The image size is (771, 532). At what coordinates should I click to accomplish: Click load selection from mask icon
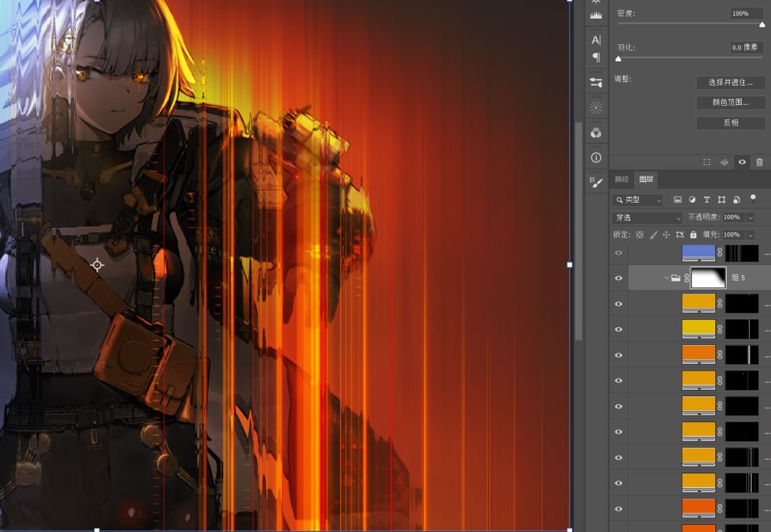(707, 162)
